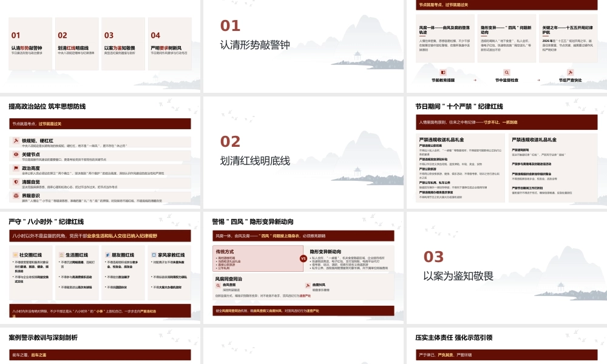Click the banner 八小时以外不是监督的死角
The image size is (607, 364).
[x=100, y=236]
